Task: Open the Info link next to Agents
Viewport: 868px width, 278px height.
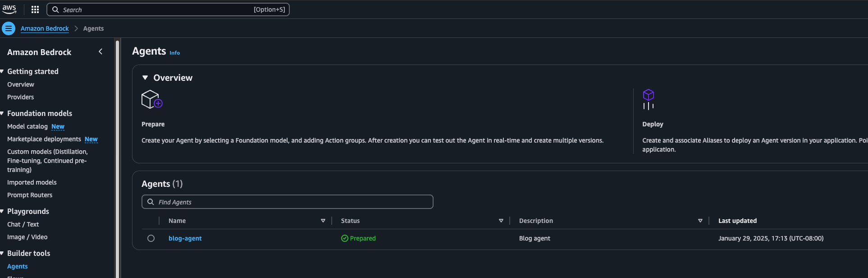Action: 175,53
